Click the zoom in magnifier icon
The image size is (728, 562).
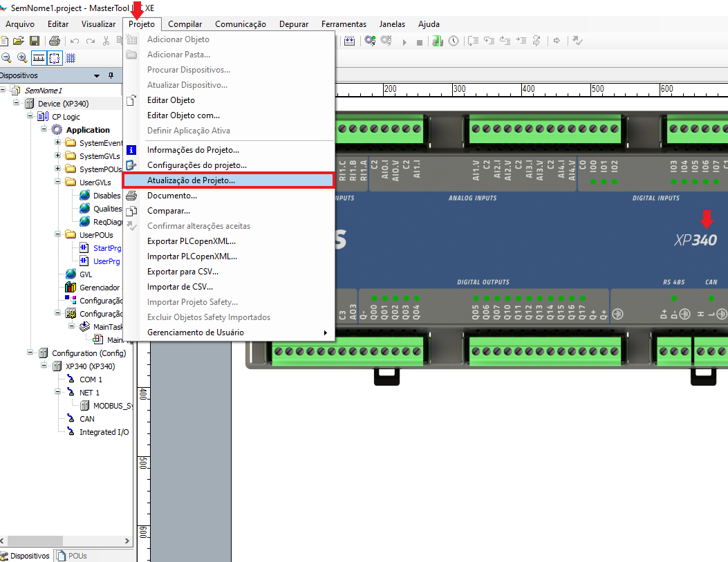22,58
